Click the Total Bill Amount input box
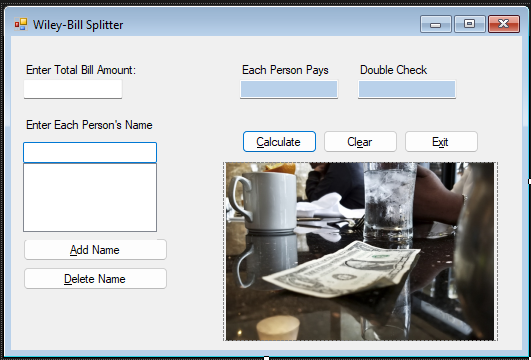The width and height of the screenshot is (531, 360). (73, 89)
